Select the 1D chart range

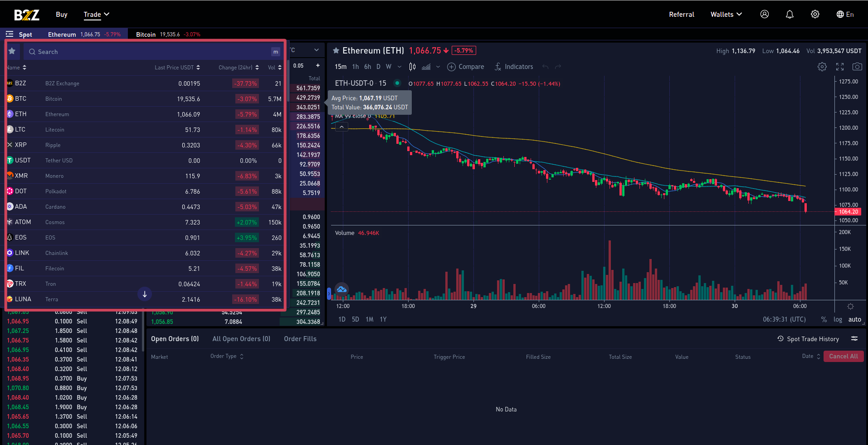click(342, 319)
